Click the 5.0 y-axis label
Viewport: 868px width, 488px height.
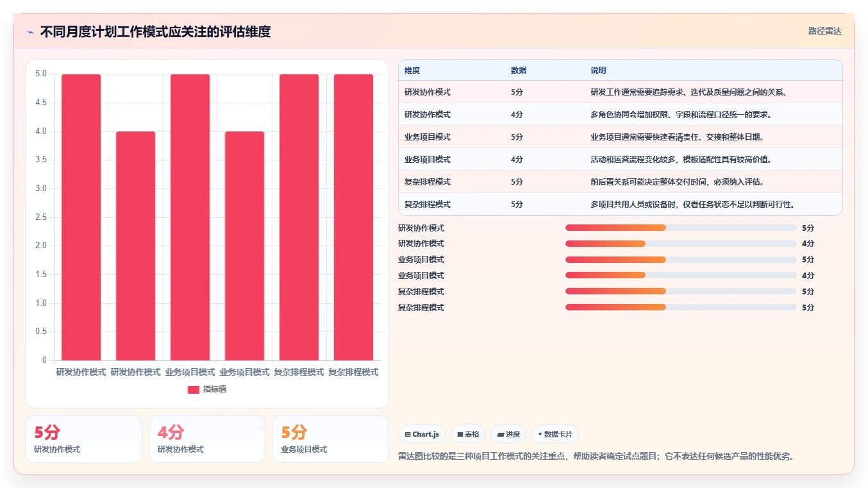tap(40, 74)
